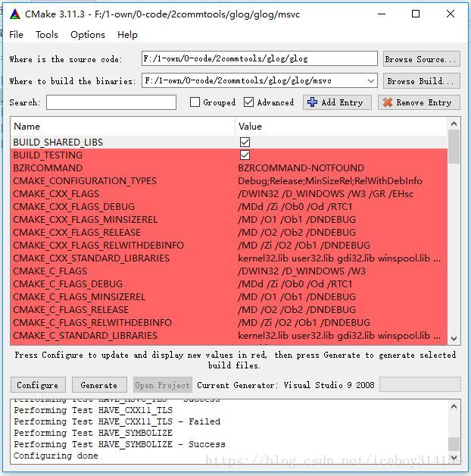This screenshot has width=471, height=476.
Task: Click the Configure button
Action: [x=38, y=385]
